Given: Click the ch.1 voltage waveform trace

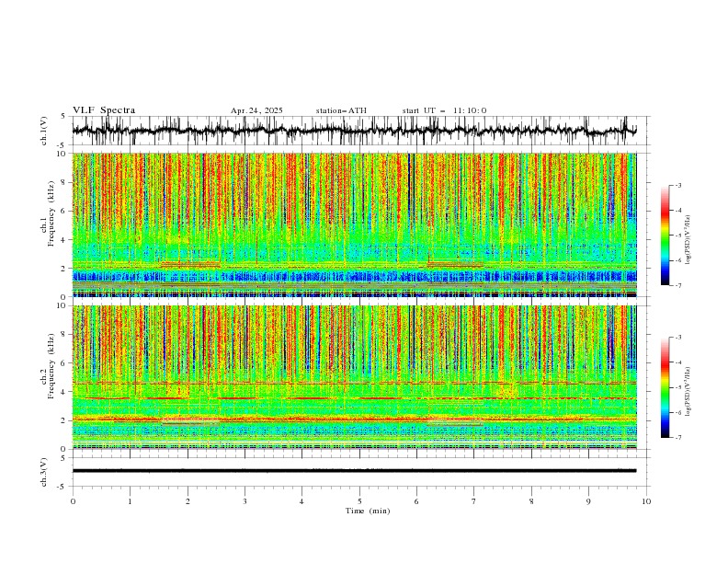Looking at the screenshot, I should pyautogui.click(x=354, y=131).
